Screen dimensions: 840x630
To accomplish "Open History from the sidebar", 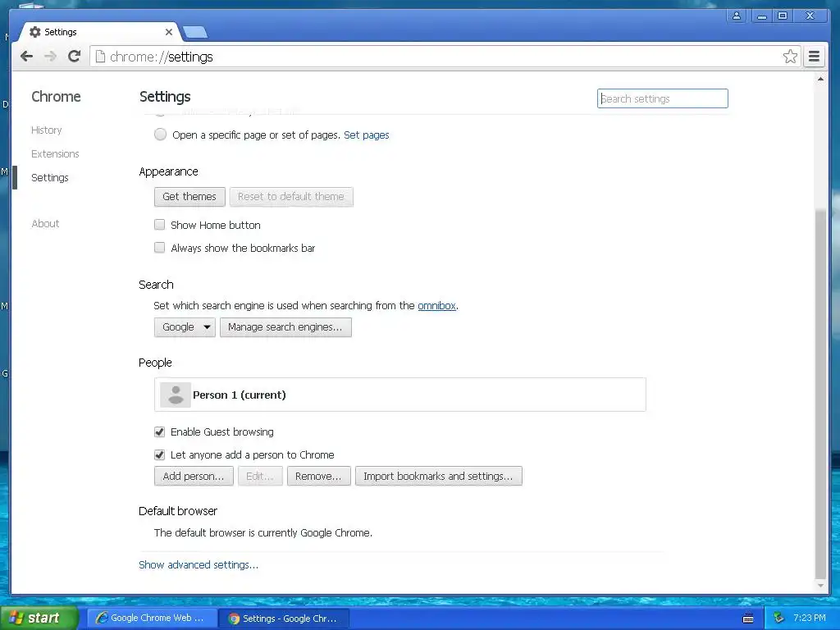I will coord(47,130).
